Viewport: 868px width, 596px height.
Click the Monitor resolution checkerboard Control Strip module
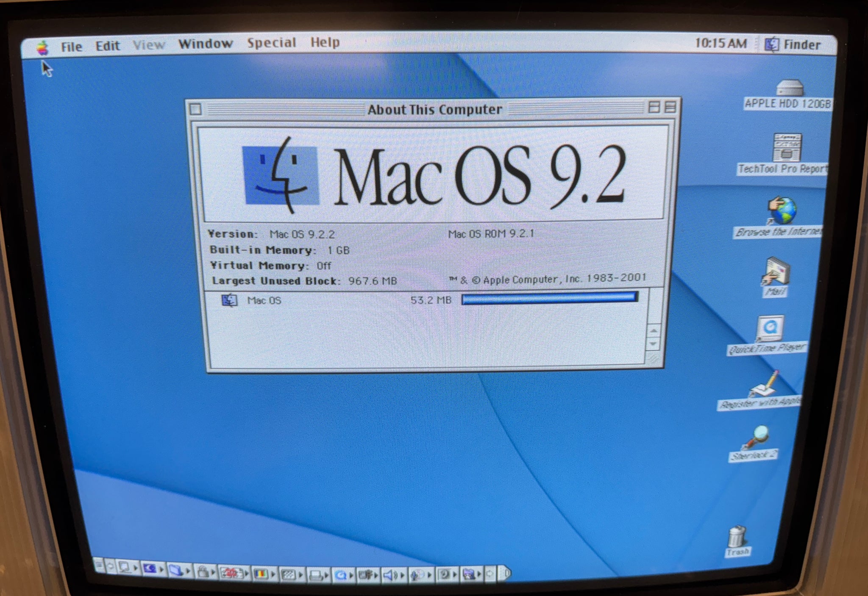292,574
